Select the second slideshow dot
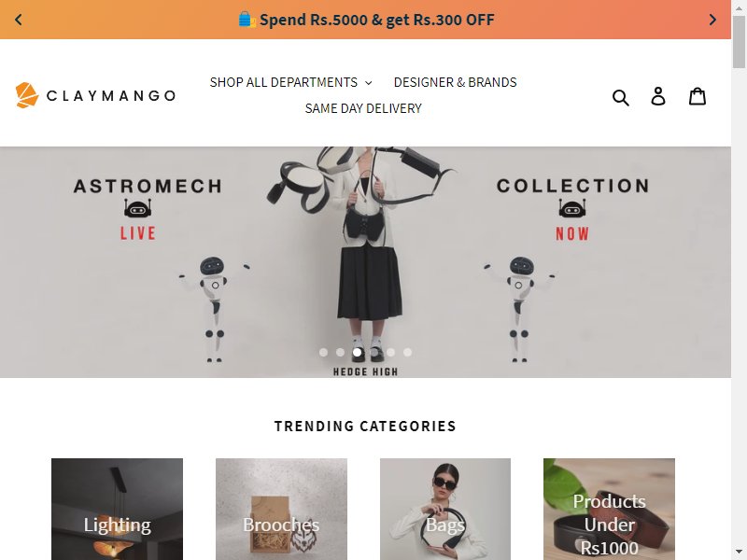Screen dimensions: 747x560 coord(340,352)
